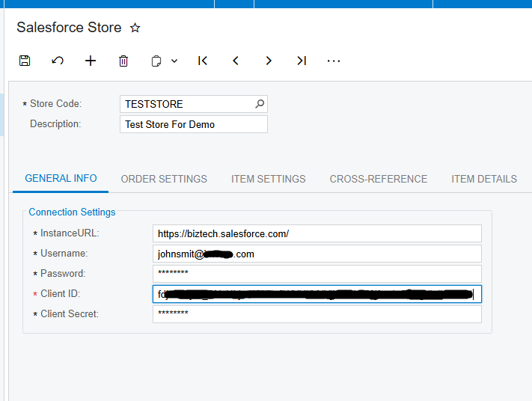Add Salesforce Store to favorites with the star
532x401 pixels.
click(x=135, y=28)
